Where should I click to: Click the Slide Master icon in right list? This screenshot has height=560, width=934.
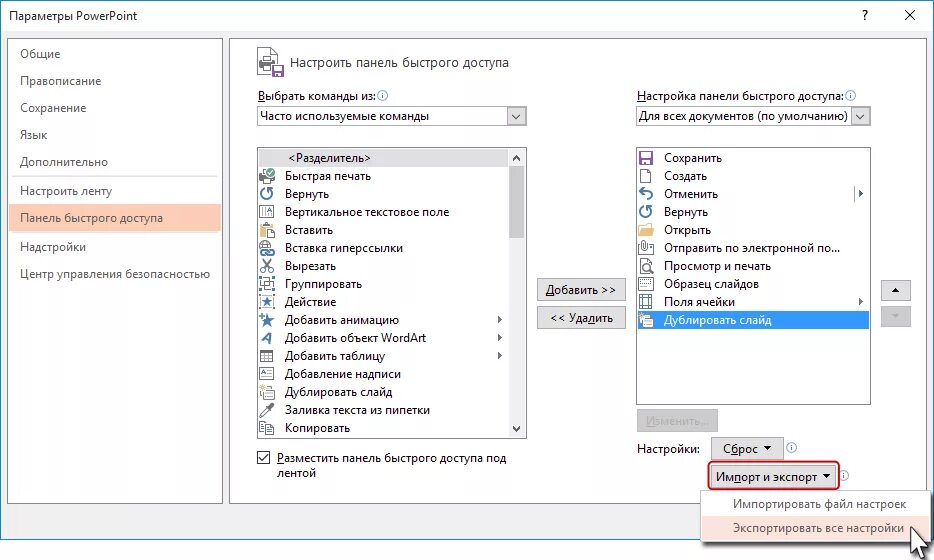pos(646,284)
